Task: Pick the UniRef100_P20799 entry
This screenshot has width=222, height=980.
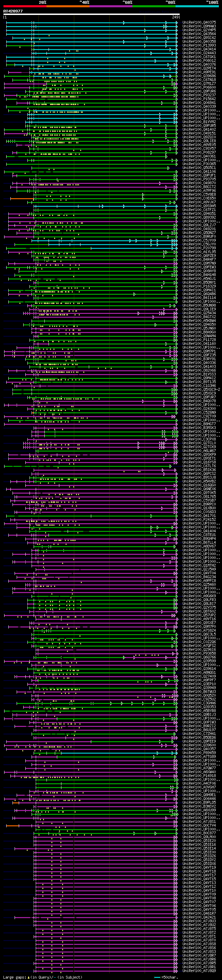Action: click(x=199, y=248)
